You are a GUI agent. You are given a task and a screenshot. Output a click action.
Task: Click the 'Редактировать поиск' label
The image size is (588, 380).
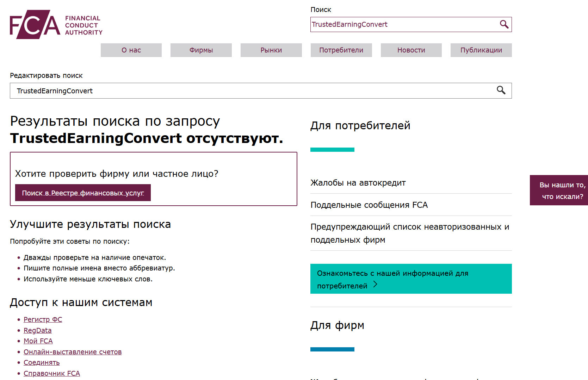coord(46,75)
